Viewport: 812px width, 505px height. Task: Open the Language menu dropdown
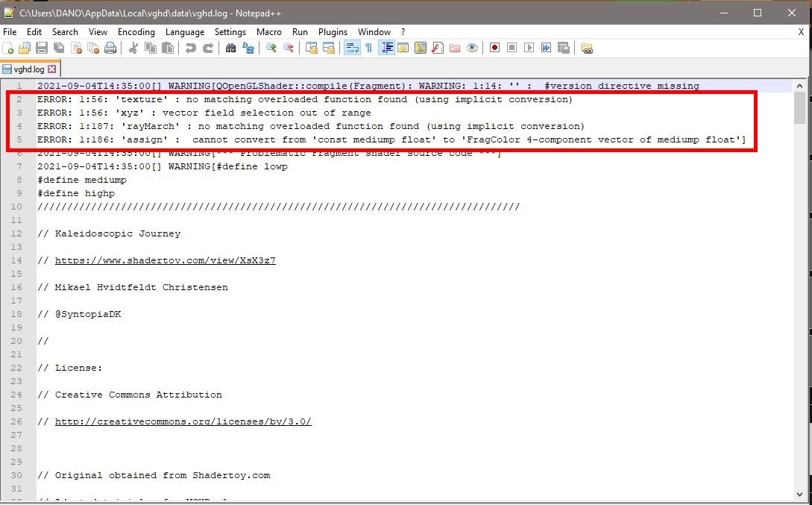184,32
